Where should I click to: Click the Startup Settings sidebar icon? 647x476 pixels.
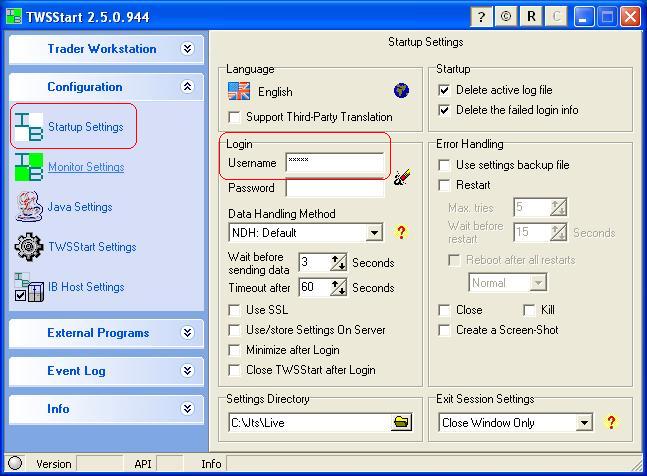(x=29, y=126)
